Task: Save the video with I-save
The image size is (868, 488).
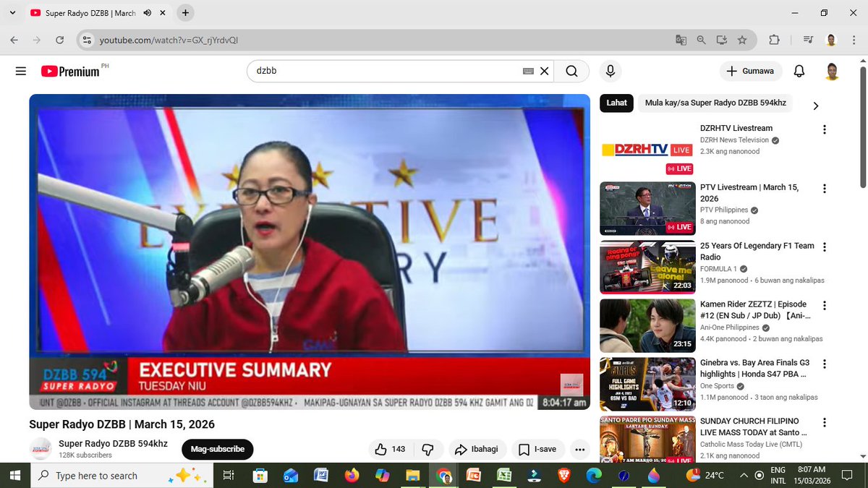Action: click(x=537, y=449)
